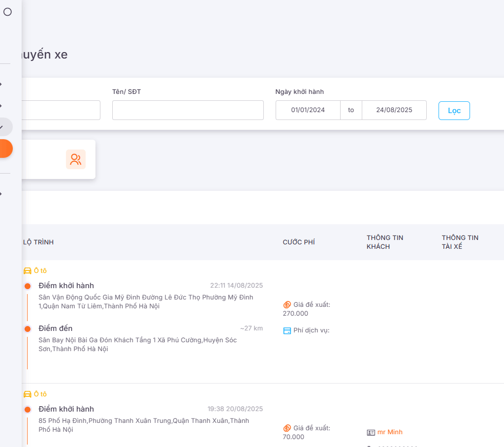
Task: Click the ID card icon beside mr Minh
Action: pyautogui.click(x=371, y=432)
